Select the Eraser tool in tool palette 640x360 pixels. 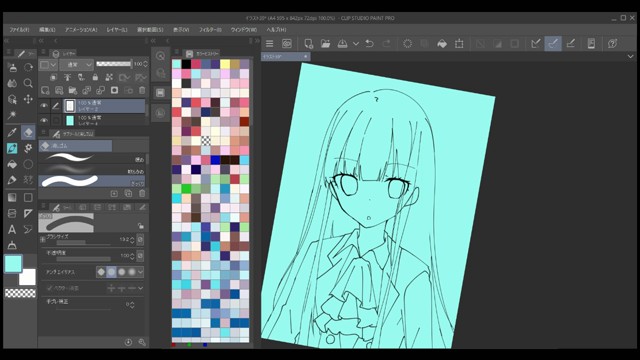click(x=28, y=132)
